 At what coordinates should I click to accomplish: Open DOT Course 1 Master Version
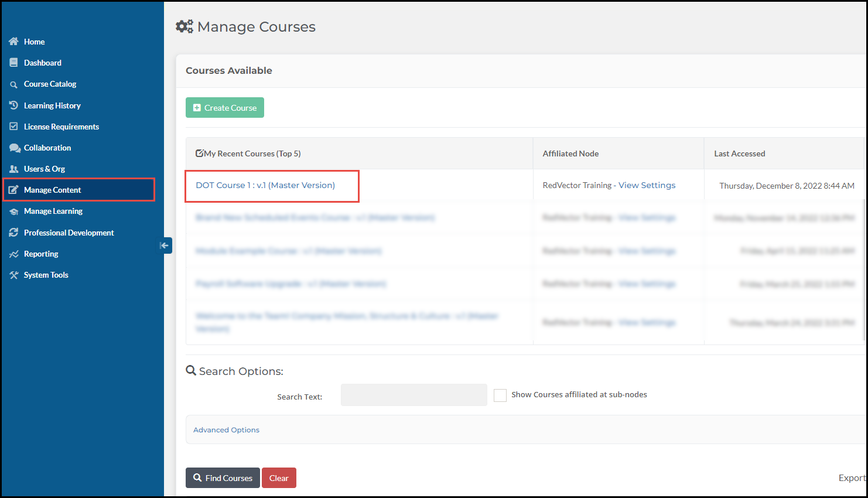[x=265, y=185]
